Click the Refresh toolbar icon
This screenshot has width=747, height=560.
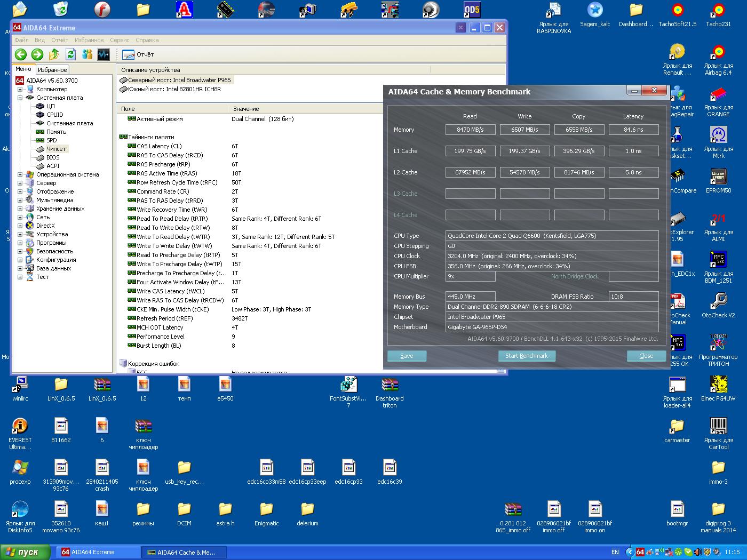click(x=70, y=54)
